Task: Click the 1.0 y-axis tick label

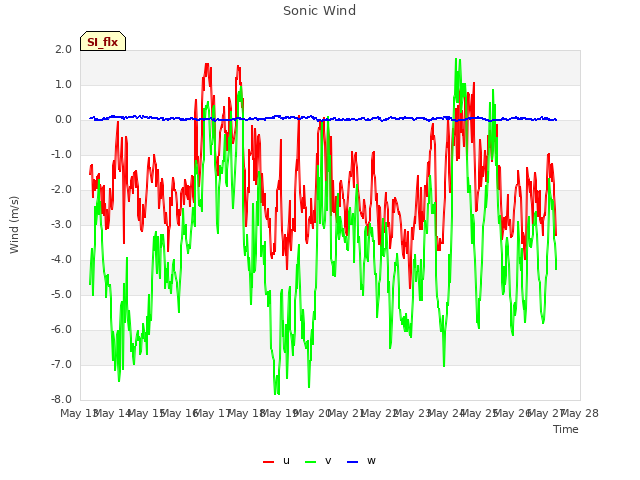Action: pos(63,84)
